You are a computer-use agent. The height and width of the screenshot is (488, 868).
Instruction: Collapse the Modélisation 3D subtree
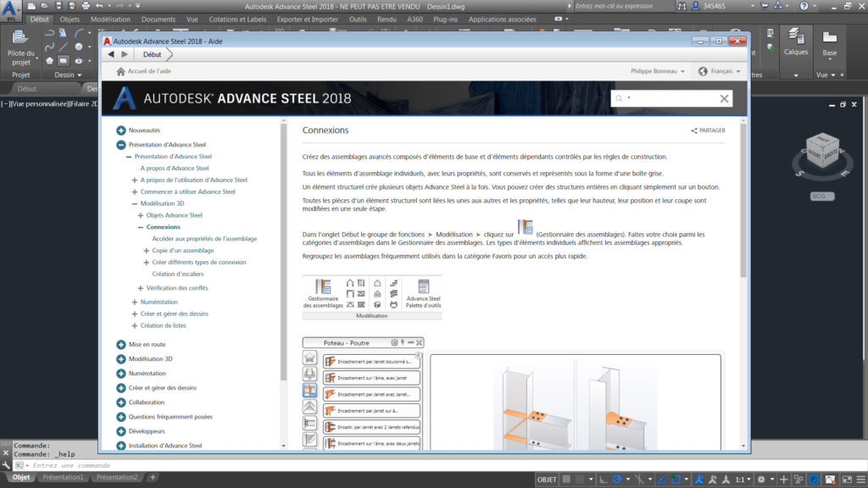click(x=135, y=203)
